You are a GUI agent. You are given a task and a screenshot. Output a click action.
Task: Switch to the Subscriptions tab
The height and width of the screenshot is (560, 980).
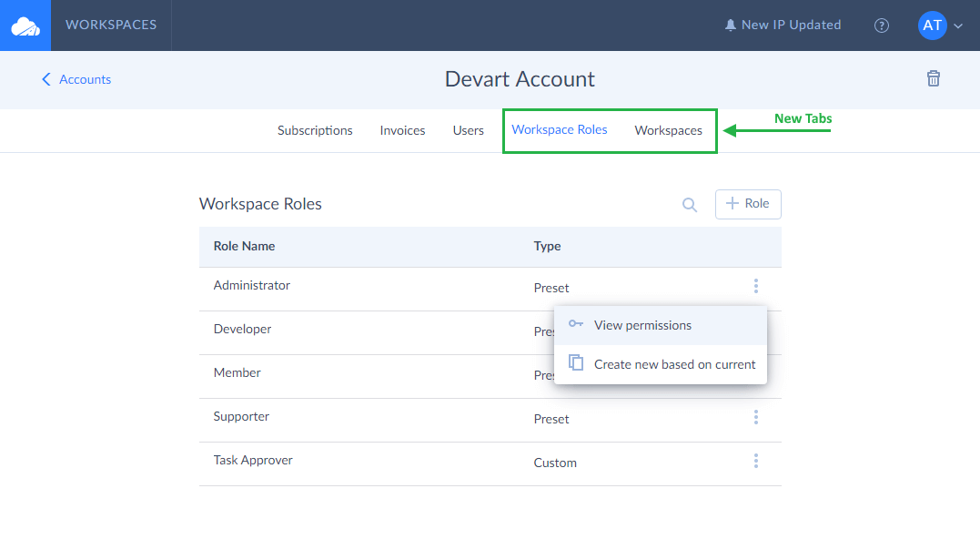315,130
